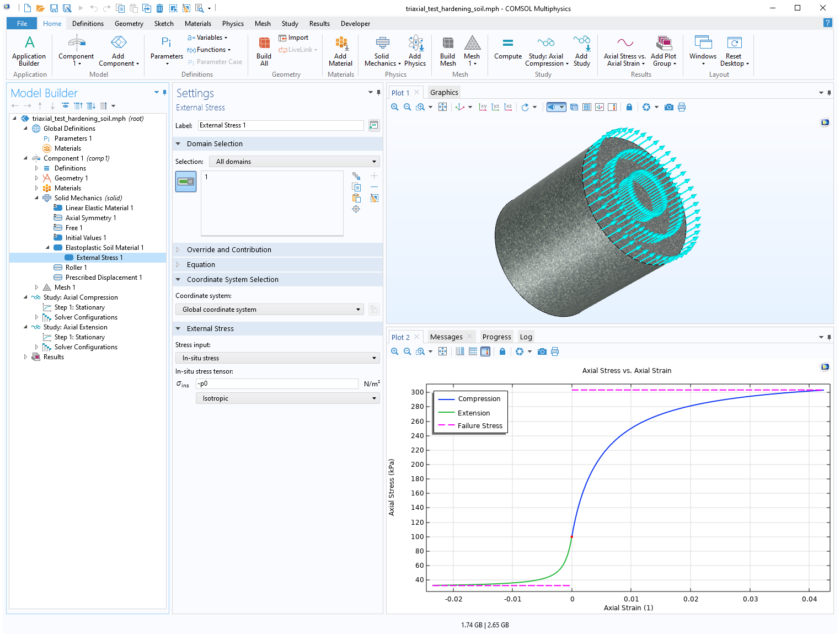Click the In-situ stress tensor input field

(x=277, y=384)
